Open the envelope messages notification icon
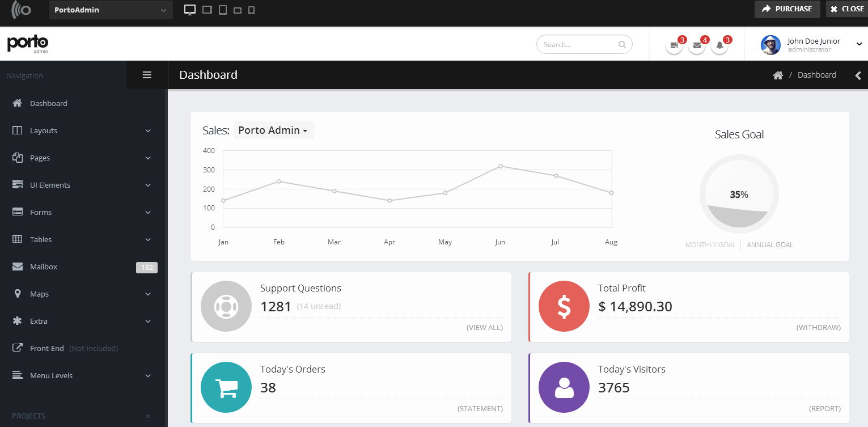Screen dimensions: 868x427 [697, 45]
